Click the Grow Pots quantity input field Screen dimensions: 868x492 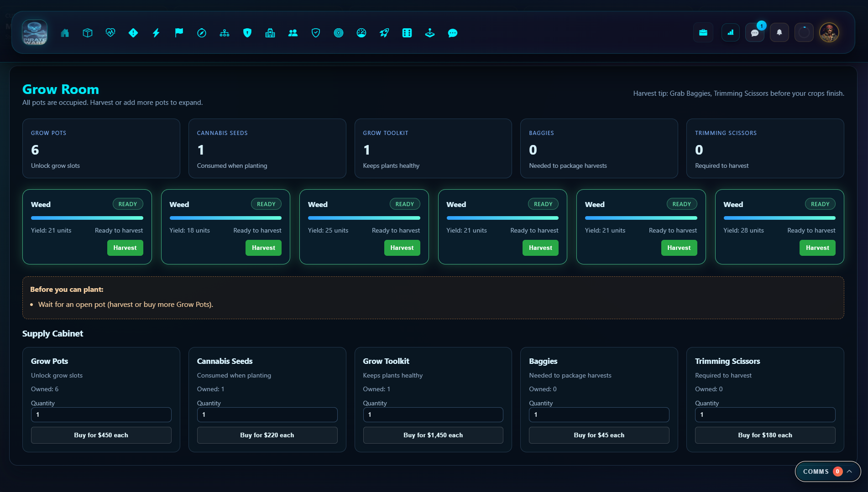tap(101, 414)
